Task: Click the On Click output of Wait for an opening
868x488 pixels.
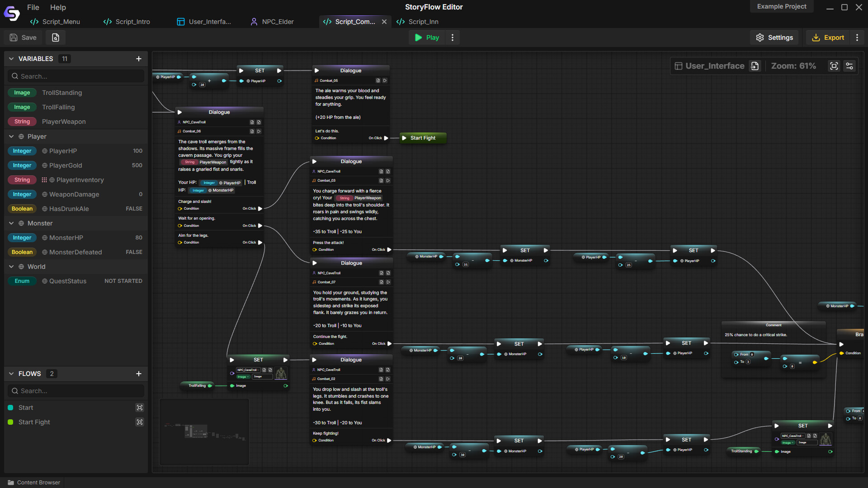Action: [x=260, y=226]
